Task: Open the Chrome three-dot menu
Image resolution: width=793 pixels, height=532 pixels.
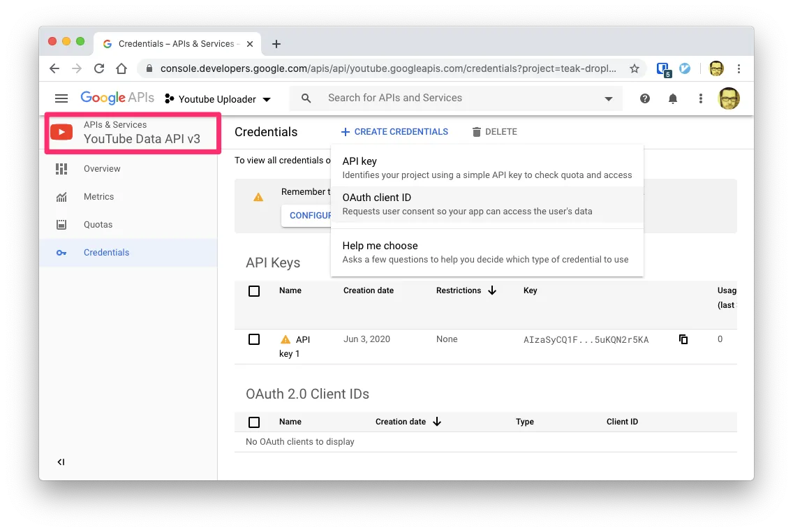Action: click(739, 69)
